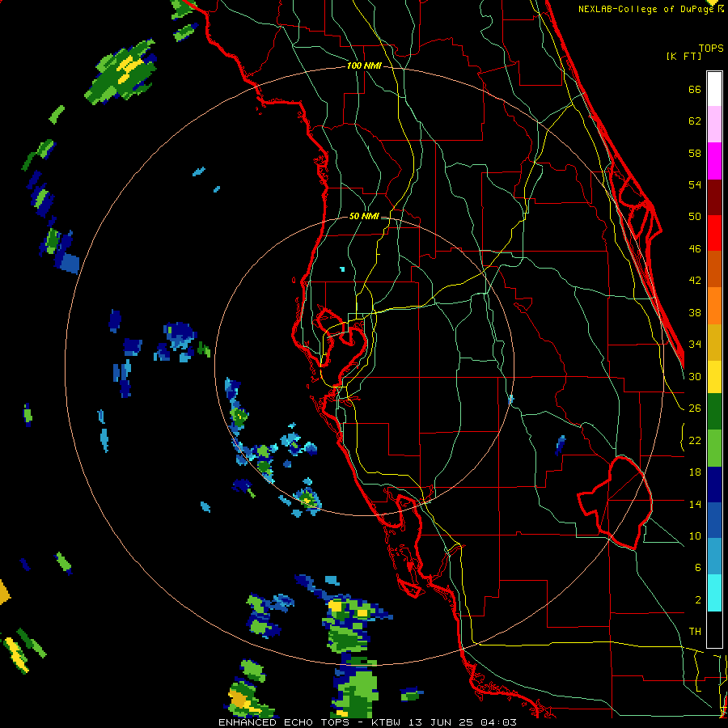Screen dimensions: 728x728
Task: Select the 50 NMI range ring label
Action: coord(364,216)
